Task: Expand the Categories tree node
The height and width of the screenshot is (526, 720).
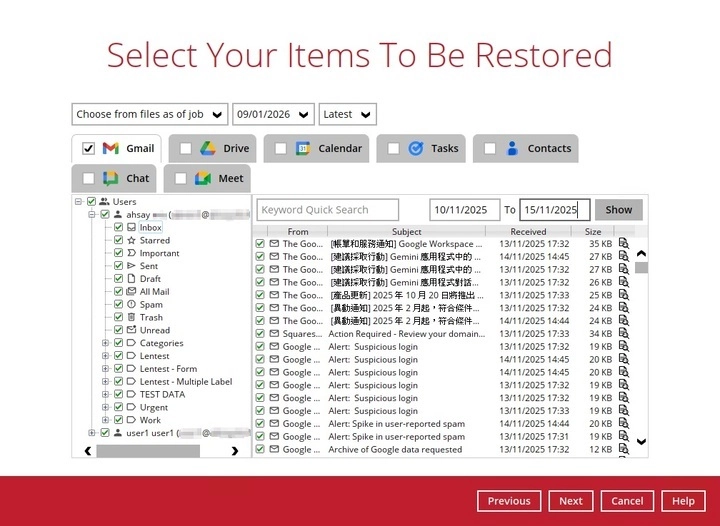Action: pos(105,343)
